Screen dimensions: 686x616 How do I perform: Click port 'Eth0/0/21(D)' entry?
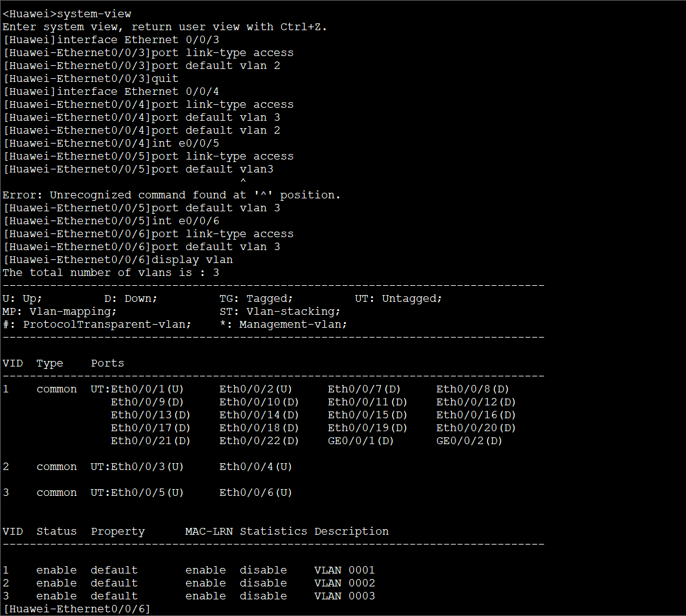pyautogui.click(x=151, y=440)
